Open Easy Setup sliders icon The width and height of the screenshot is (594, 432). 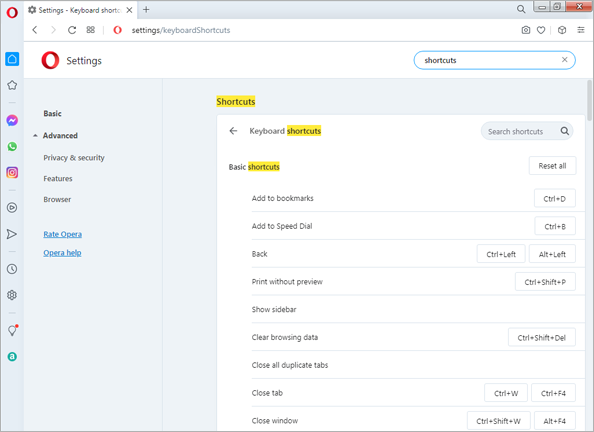click(581, 30)
